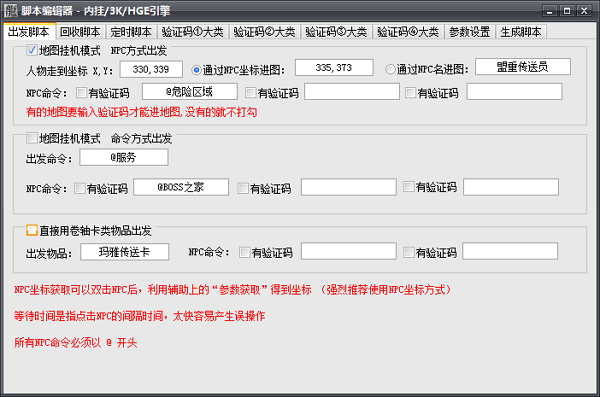Click the 出发命令 field containing @服务
The width and height of the screenshot is (600, 397).
click(x=124, y=157)
